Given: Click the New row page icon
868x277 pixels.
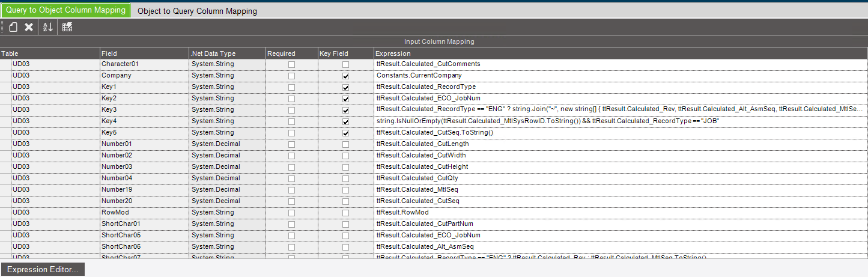Looking at the screenshot, I should pos(13,27).
